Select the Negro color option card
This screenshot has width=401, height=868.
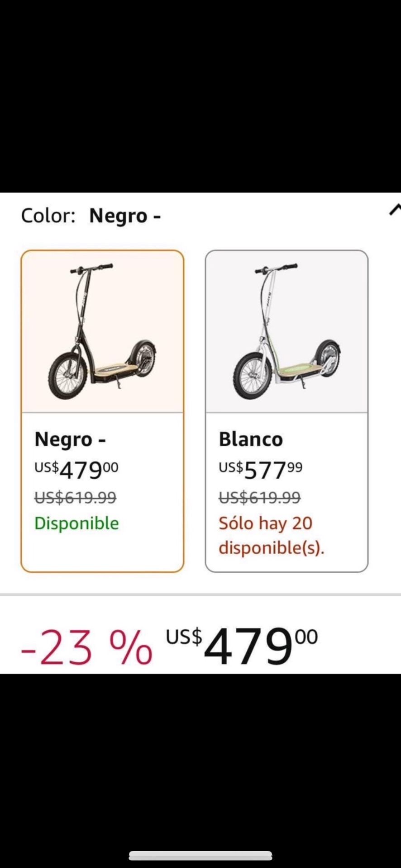pos(102,411)
